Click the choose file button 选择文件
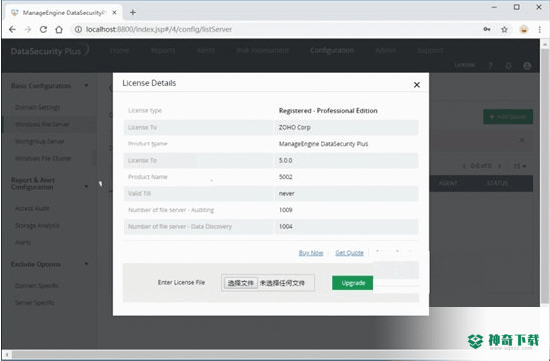This screenshot has width=550, height=361. [x=241, y=283]
